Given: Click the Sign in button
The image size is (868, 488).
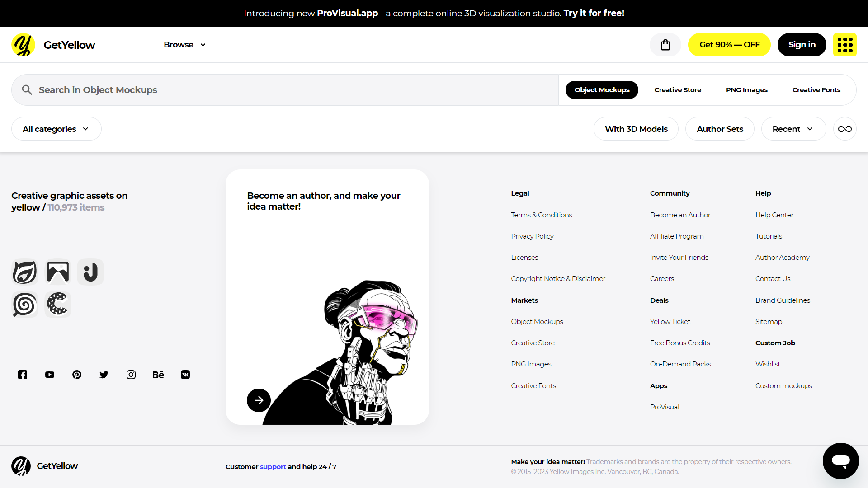Looking at the screenshot, I should point(802,45).
